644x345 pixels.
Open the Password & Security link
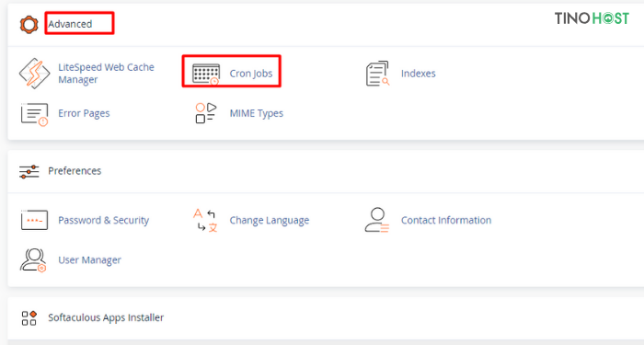(103, 220)
